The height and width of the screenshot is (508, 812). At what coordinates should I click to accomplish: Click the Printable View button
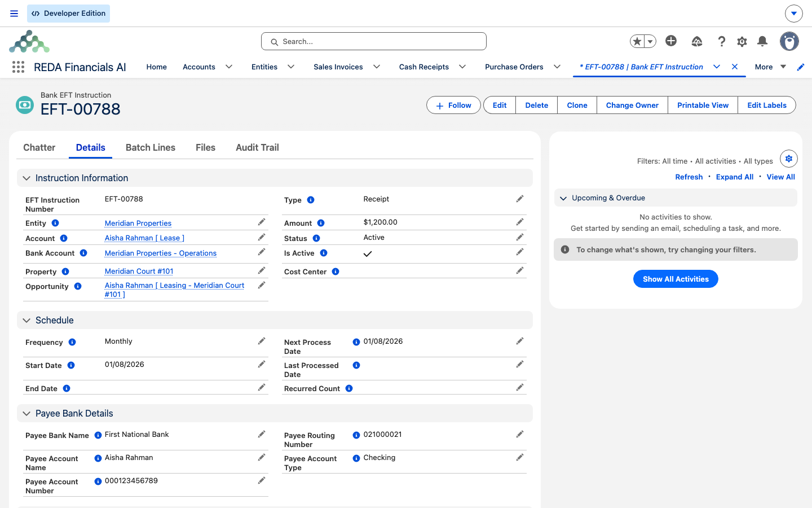coord(703,105)
